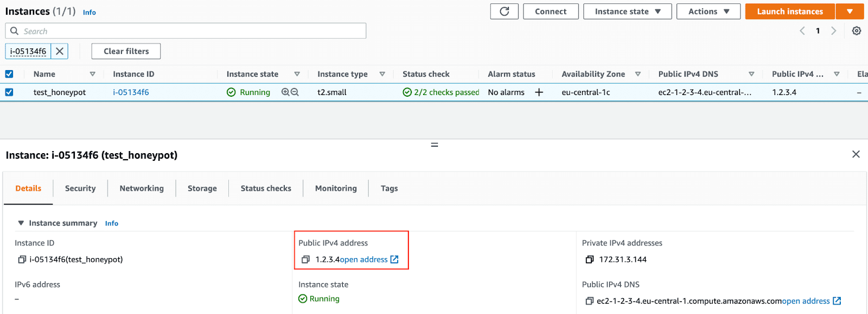Sort by Instance type column arrow

(x=382, y=74)
